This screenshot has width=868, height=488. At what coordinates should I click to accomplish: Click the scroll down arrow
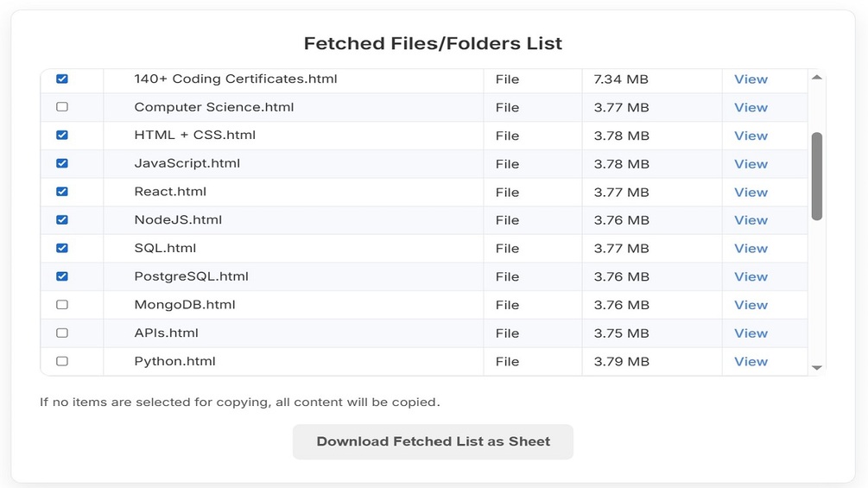817,368
